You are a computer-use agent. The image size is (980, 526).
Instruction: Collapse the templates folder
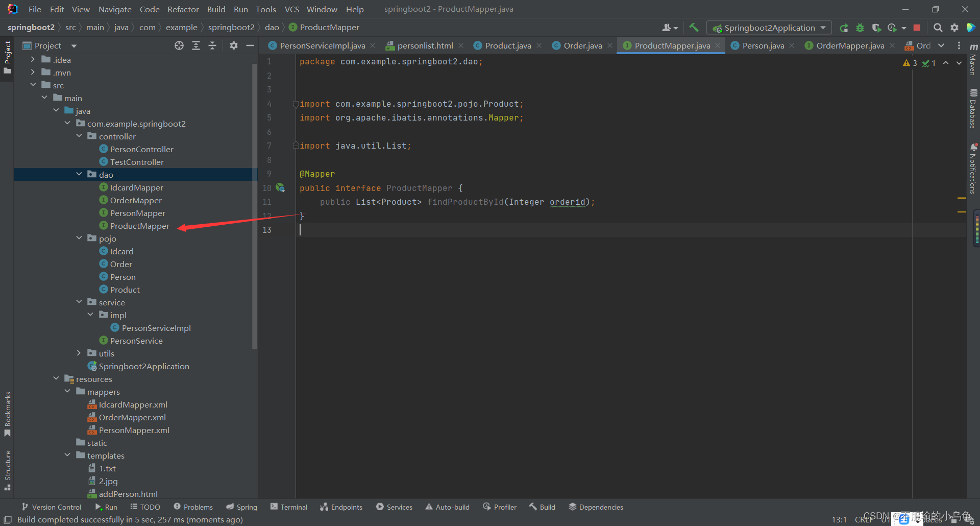tap(67, 456)
